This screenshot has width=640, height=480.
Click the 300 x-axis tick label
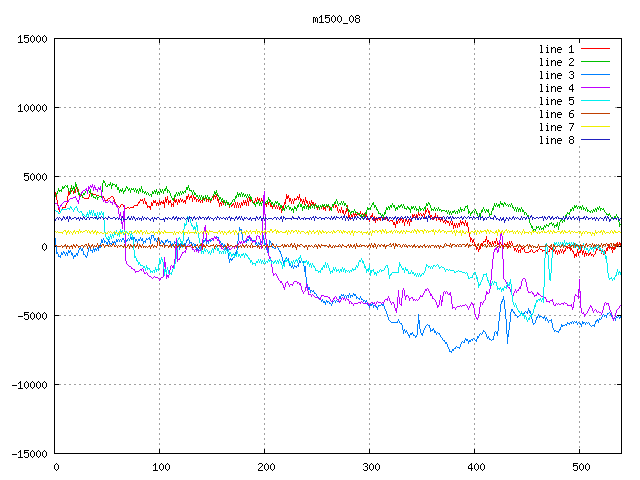[x=369, y=467]
